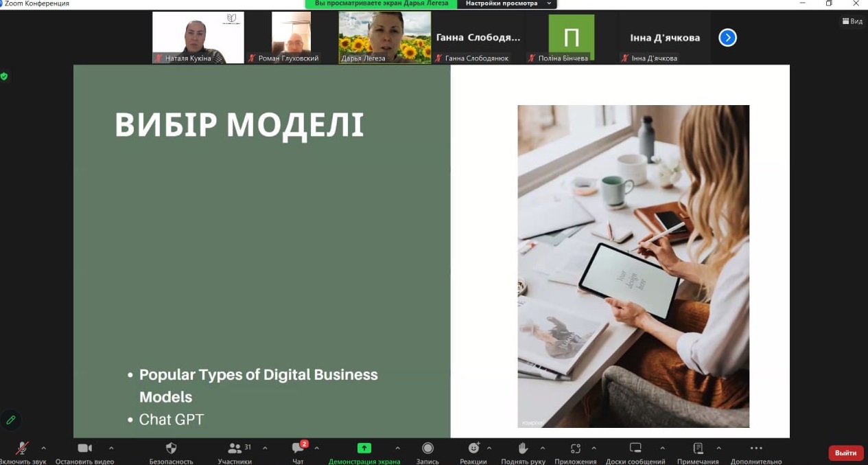868x465 pixels.
Task: Select Наталя Кукіна video thumbnail
Action: tap(198, 38)
